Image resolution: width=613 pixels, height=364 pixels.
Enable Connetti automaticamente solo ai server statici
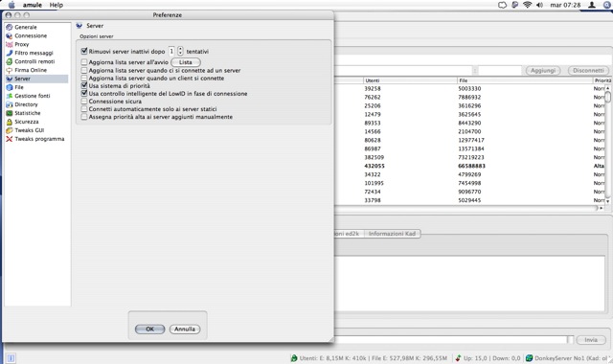point(84,108)
